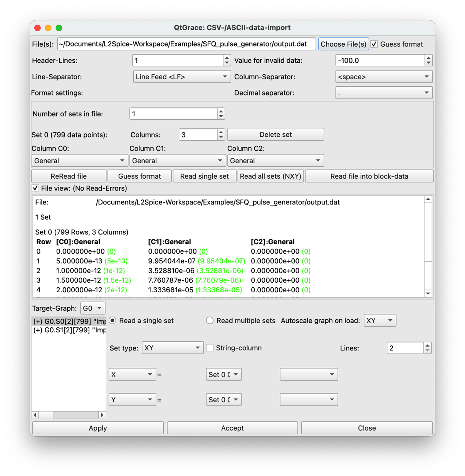Open the Line-Separator dropdown
465x476 pixels.
182,77
